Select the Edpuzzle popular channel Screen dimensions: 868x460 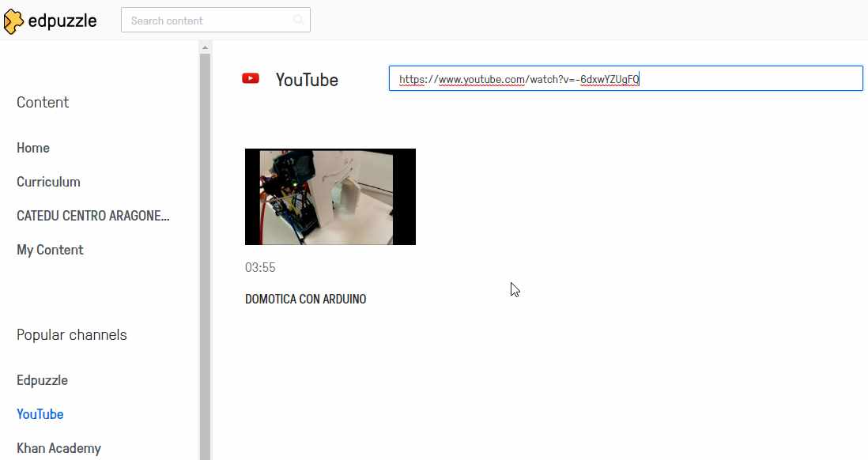[42, 380]
